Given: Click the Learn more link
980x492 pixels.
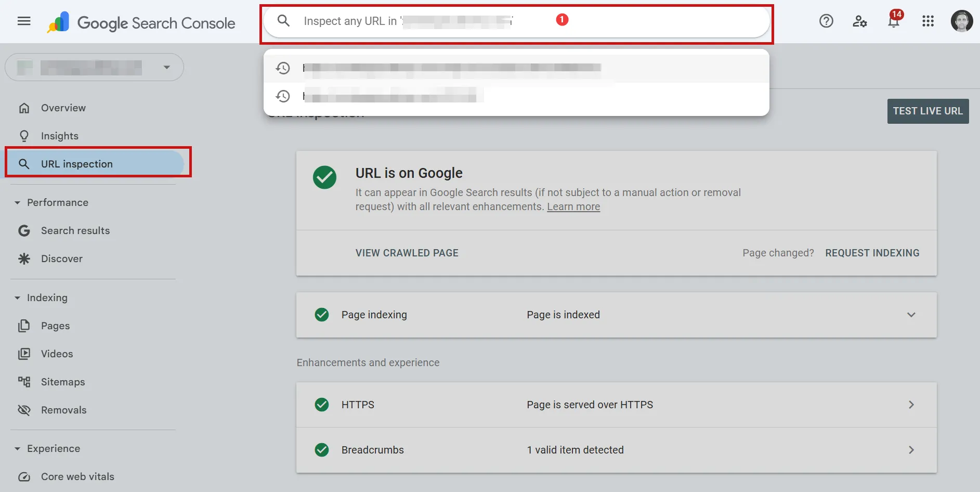Looking at the screenshot, I should (573, 206).
